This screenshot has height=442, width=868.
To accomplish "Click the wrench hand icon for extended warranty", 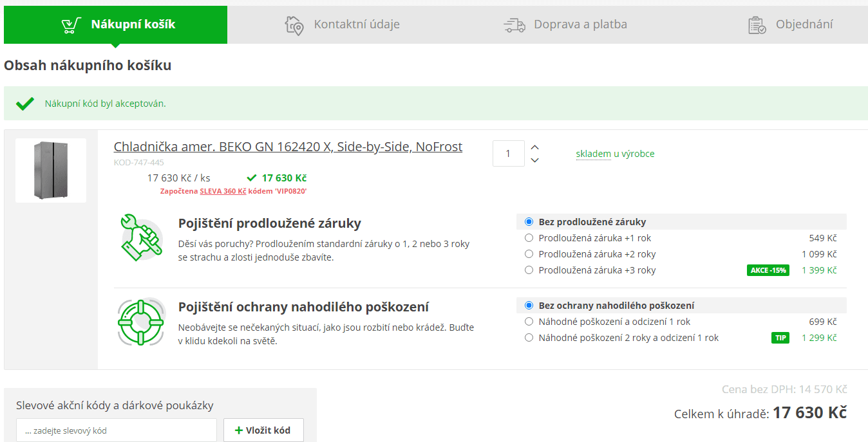I will 142,237.
